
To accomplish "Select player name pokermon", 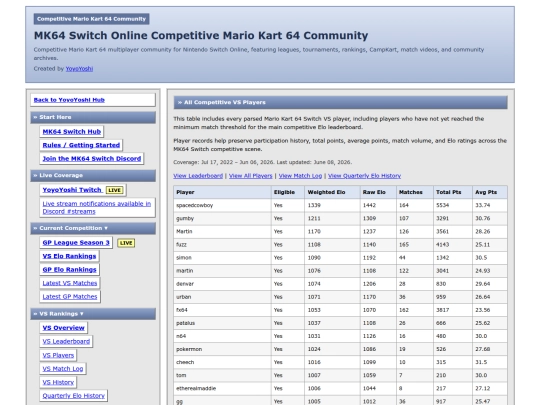I will pyautogui.click(x=189, y=349).
